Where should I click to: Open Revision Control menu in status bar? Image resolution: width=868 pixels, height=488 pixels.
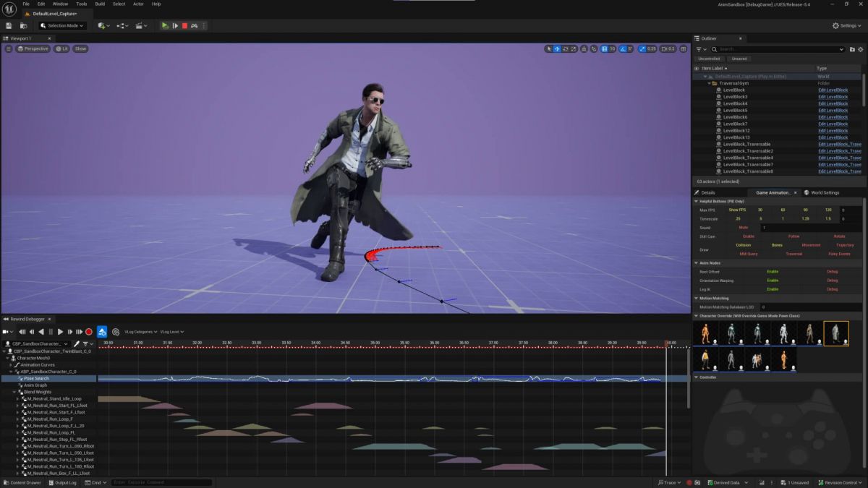(841, 482)
